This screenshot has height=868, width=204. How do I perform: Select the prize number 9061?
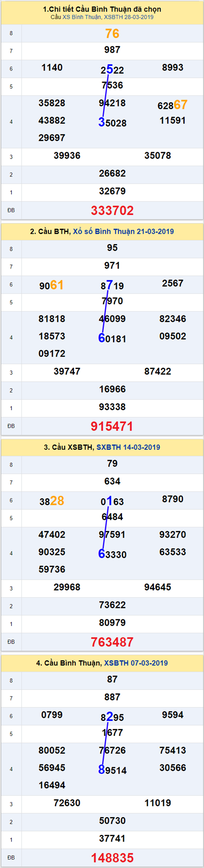point(52,285)
